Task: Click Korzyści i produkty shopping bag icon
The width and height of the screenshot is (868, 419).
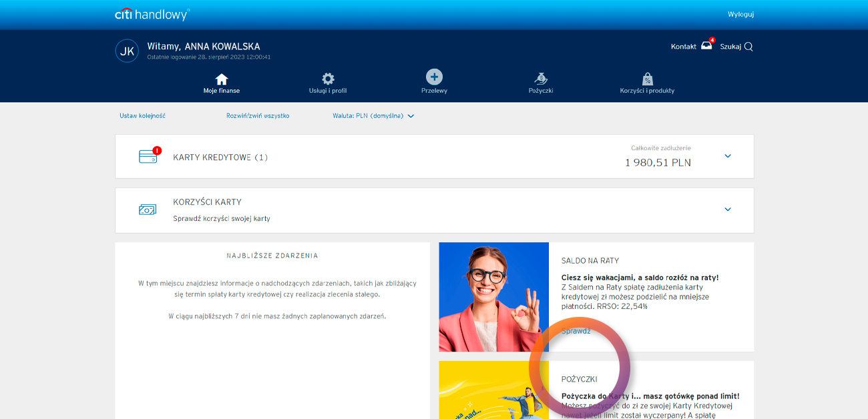Action: click(647, 79)
